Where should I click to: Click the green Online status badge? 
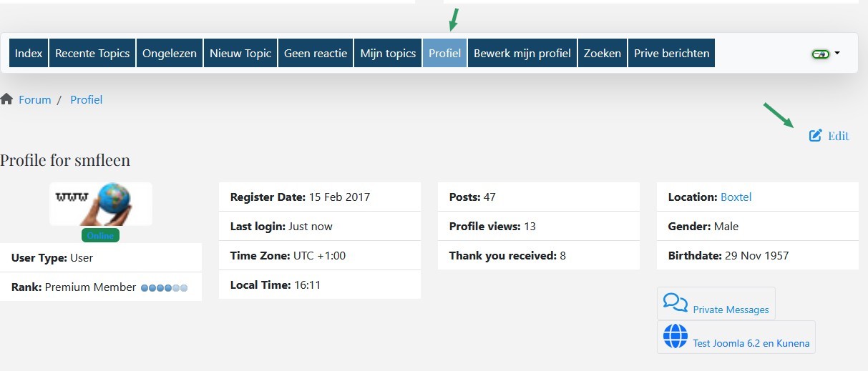[100, 236]
